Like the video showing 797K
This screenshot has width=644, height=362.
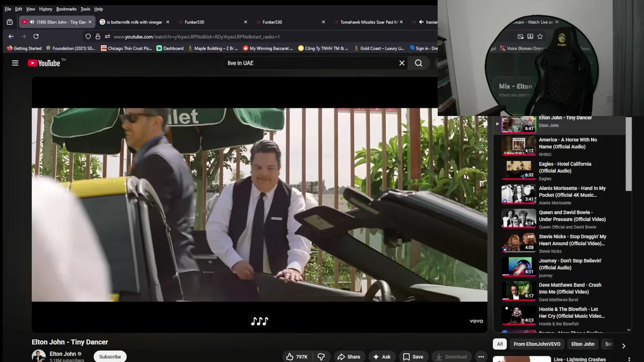(x=297, y=356)
